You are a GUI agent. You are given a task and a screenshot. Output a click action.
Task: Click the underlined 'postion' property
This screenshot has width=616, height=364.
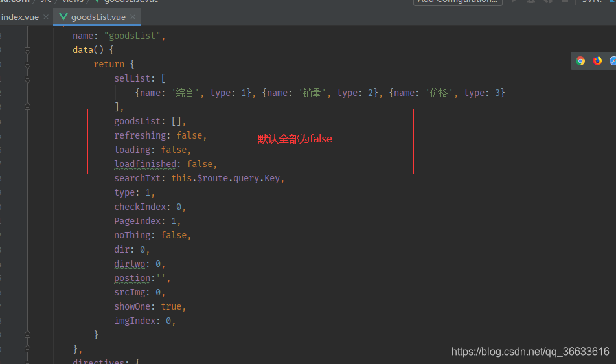pos(132,278)
